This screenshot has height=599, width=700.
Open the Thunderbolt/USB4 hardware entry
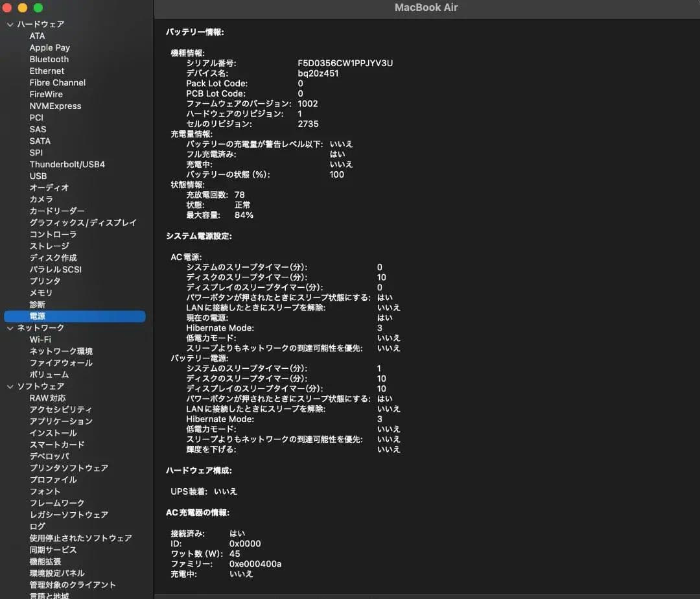tap(67, 164)
